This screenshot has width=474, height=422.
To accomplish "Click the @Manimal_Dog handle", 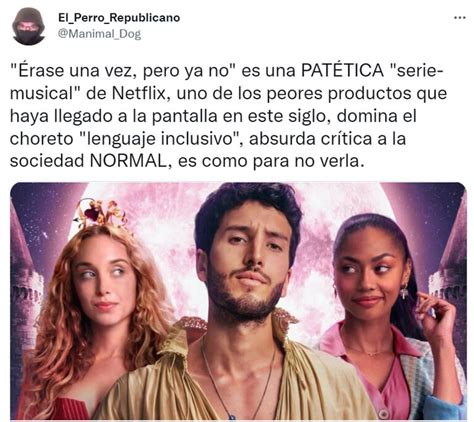I will tap(99, 34).
